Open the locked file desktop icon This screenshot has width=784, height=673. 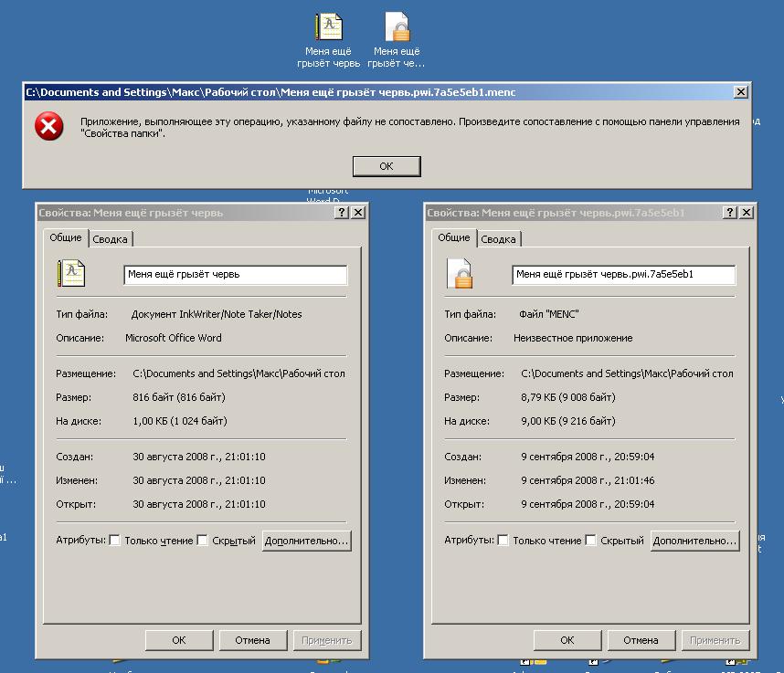[x=397, y=27]
